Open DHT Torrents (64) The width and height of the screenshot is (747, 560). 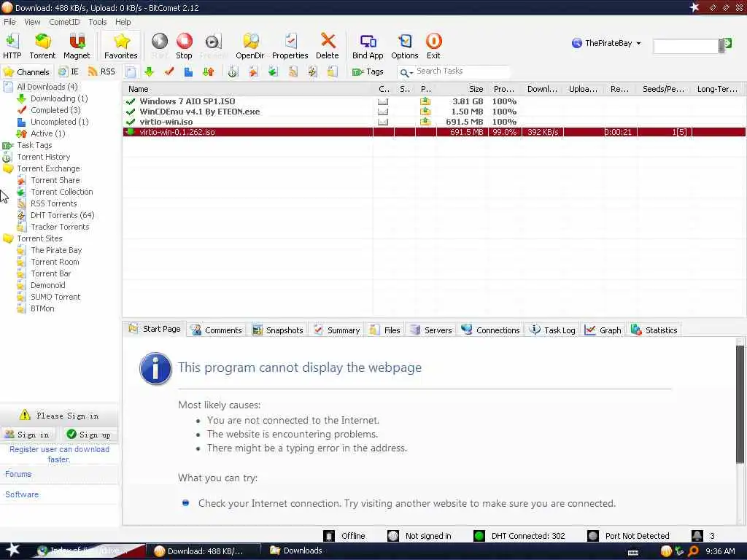pos(63,215)
